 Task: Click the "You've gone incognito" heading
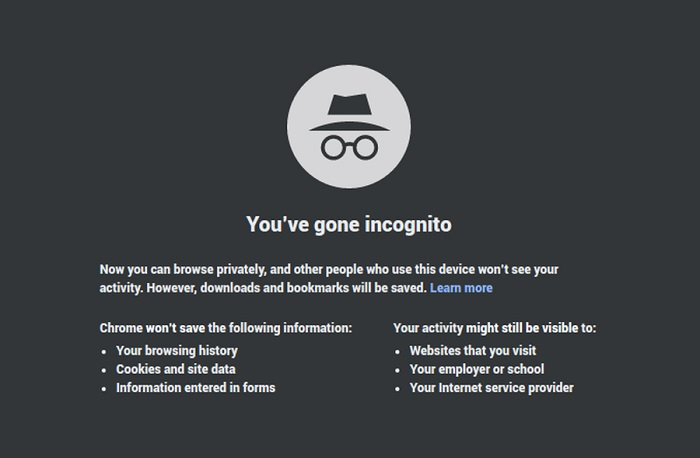tap(349, 224)
